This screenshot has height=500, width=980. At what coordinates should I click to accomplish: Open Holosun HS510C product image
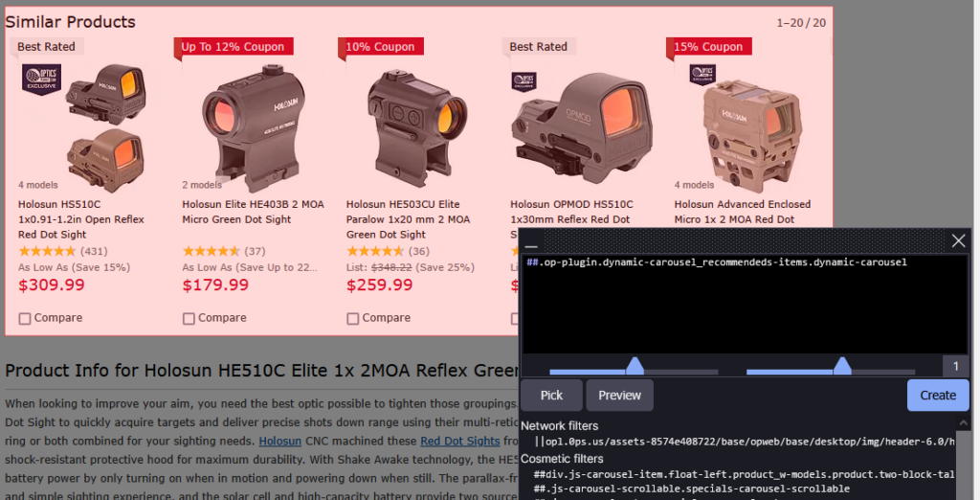coord(104,127)
